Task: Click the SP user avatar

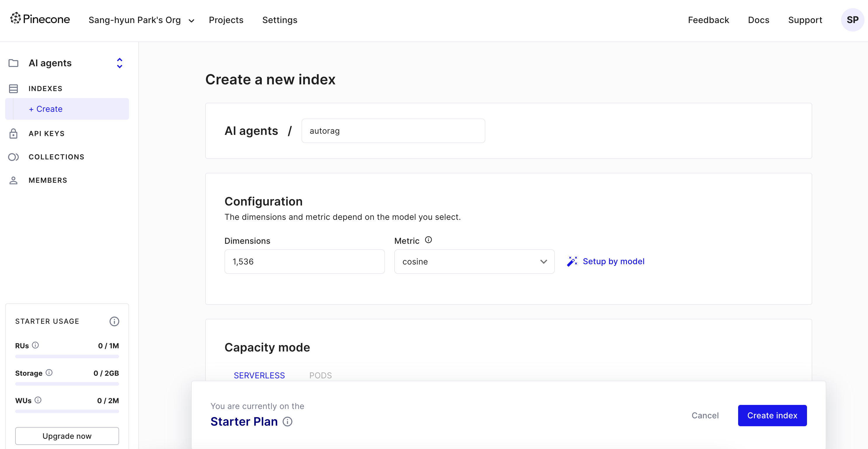Action: (x=852, y=20)
